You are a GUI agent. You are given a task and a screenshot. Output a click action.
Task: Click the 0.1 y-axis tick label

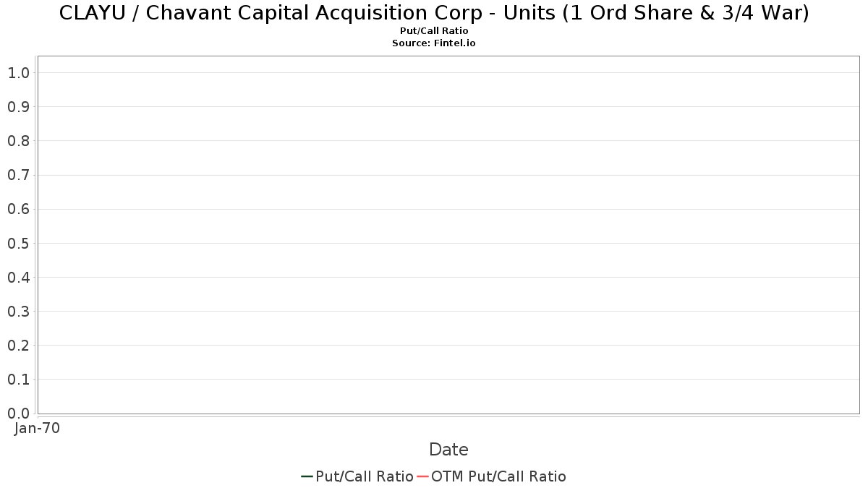pyautogui.click(x=18, y=380)
